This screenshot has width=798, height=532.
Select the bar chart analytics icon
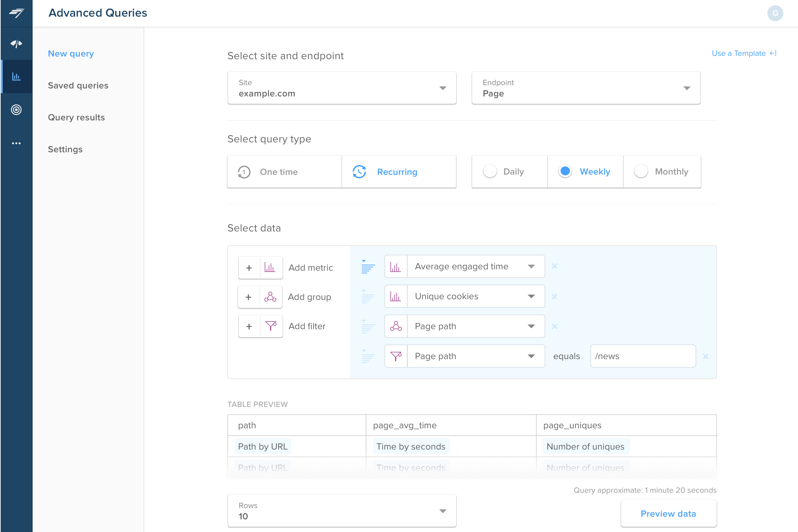16,76
